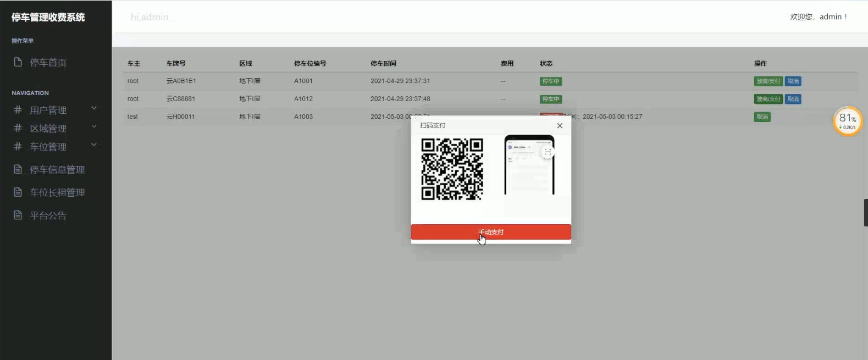This screenshot has height=360, width=868.
Task: Click blue 取消 for plate 云A0B1E1
Action: 793,81
